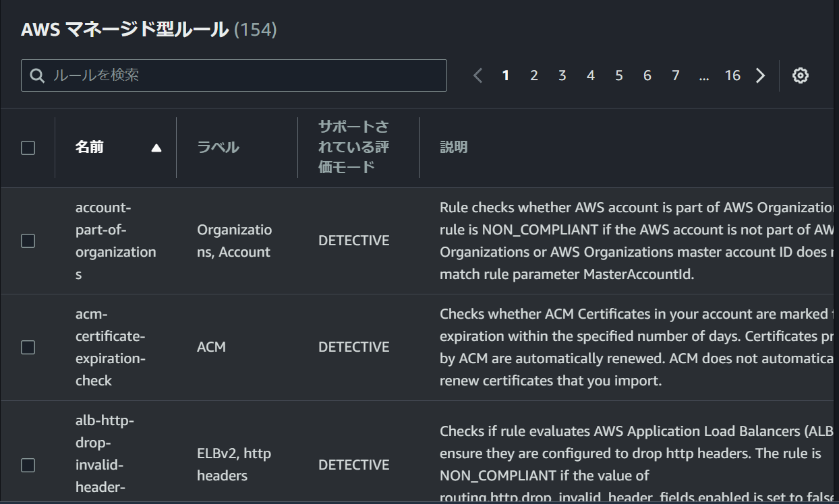The image size is (839, 504).
Task: Click the rule count (154)
Action: pyautogui.click(x=256, y=30)
